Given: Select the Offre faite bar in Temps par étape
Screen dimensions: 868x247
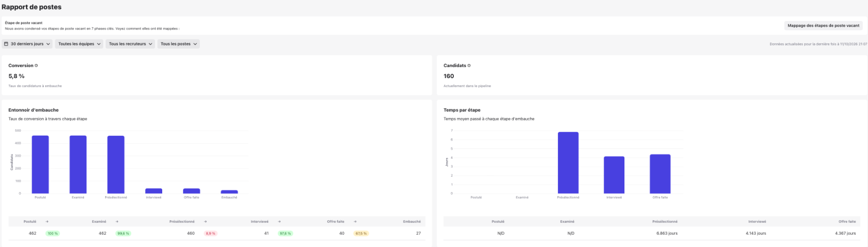Looking at the screenshot, I should click(x=660, y=174).
